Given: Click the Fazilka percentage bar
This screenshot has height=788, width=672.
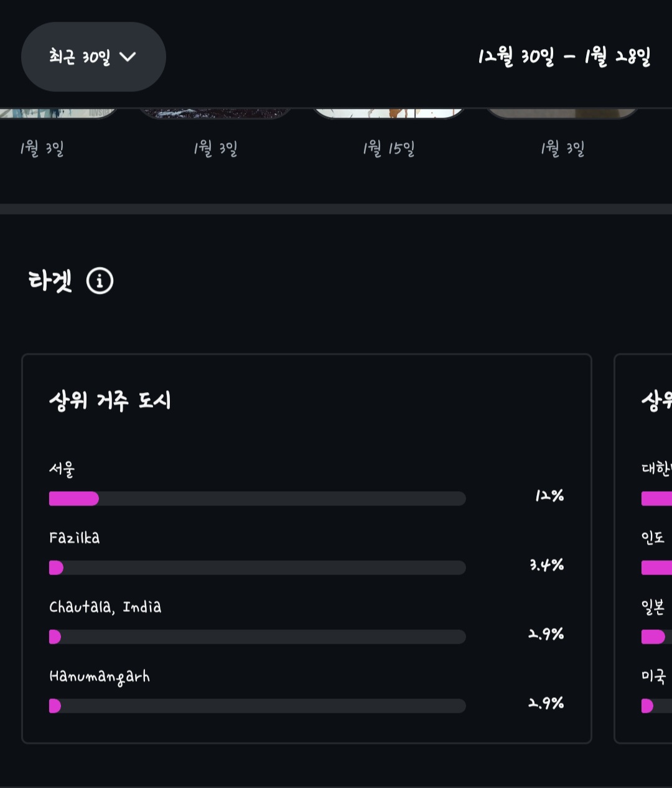Looking at the screenshot, I should tap(257, 568).
